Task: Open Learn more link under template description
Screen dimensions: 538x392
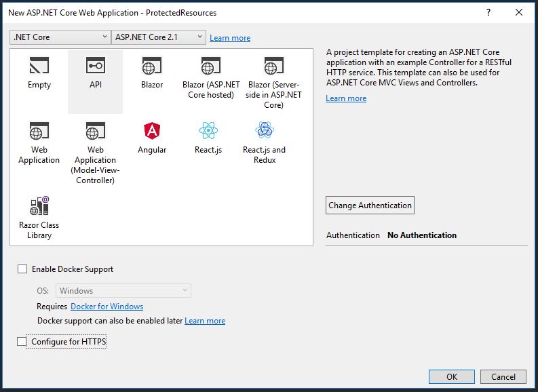Action: [346, 98]
